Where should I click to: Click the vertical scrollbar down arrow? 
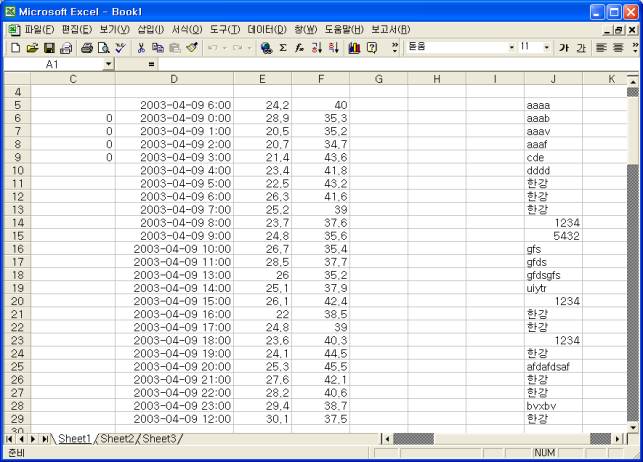coord(631,423)
